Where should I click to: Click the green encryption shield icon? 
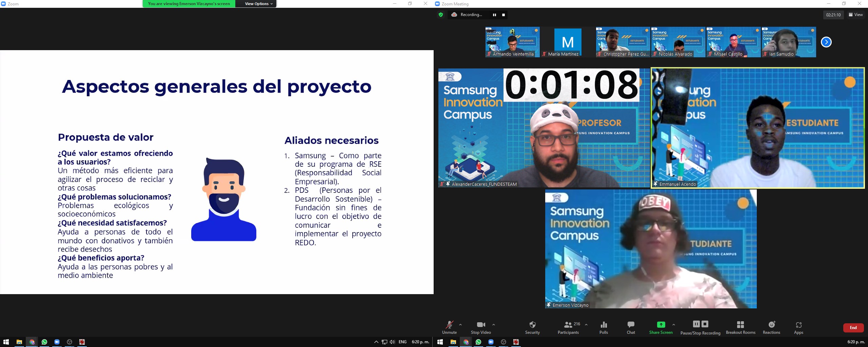pos(441,15)
